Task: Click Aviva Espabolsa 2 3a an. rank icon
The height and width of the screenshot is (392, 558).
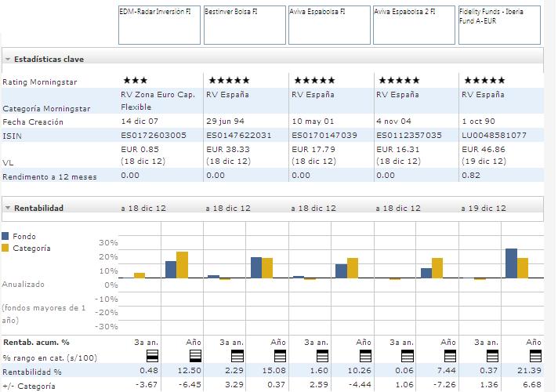Action: (x=408, y=356)
